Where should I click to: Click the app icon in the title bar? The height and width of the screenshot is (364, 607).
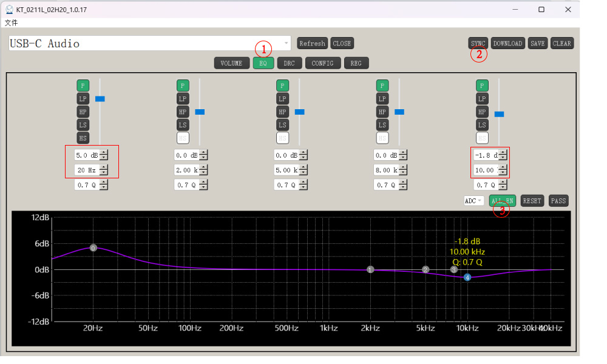click(x=9, y=10)
